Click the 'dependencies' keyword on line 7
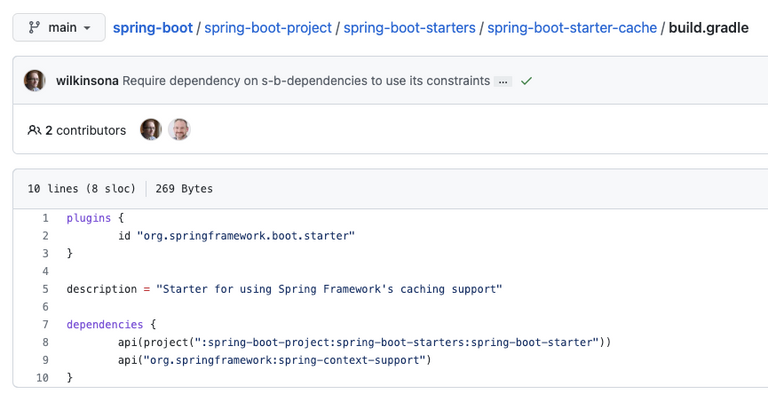 coord(105,324)
